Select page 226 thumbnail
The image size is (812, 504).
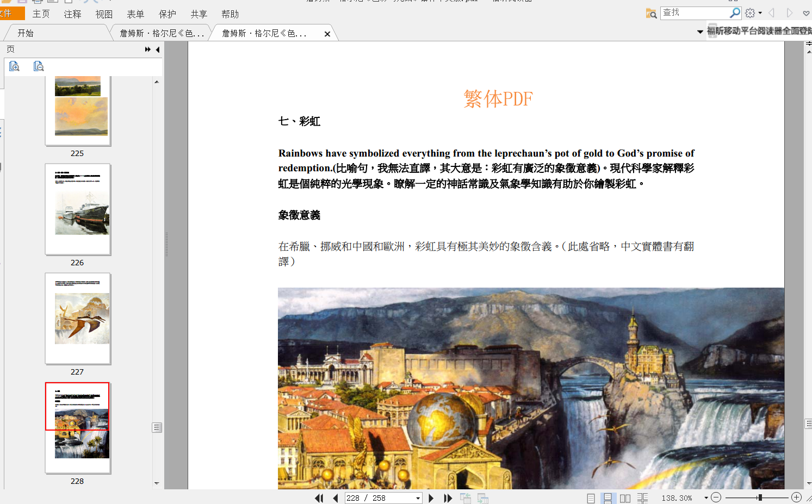click(x=78, y=209)
